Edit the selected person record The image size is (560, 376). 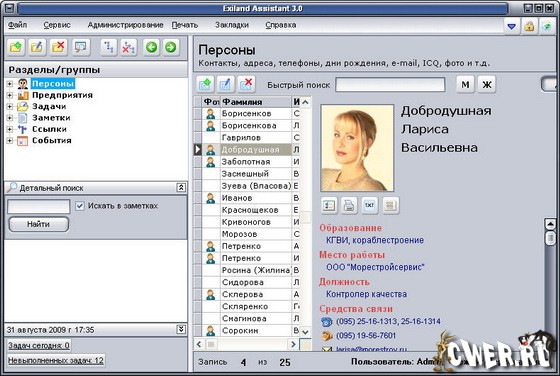point(225,84)
